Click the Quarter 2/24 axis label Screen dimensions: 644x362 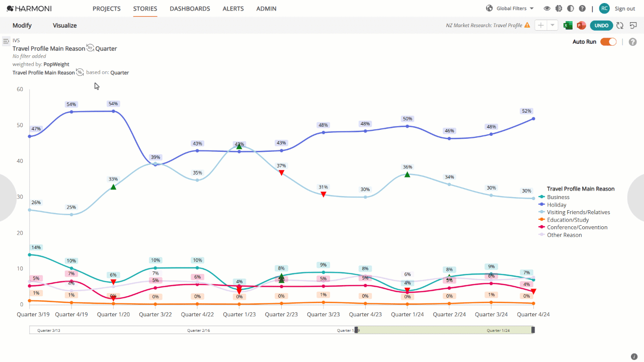click(x=449, y=314)
